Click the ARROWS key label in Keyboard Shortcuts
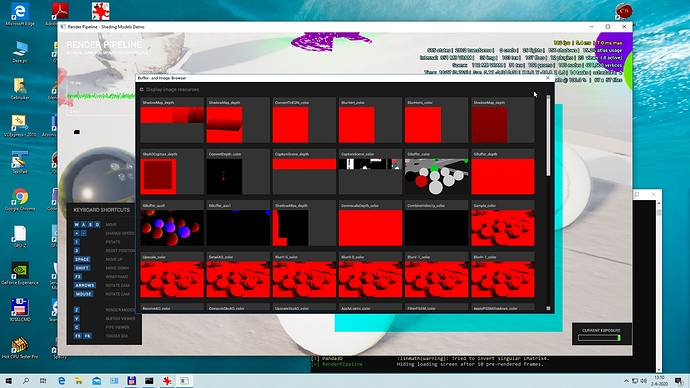The height and width of the screenshot is (388, 690). 84,285
